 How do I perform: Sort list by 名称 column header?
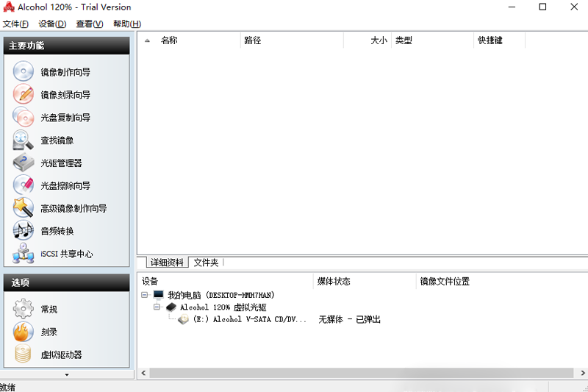169,40
